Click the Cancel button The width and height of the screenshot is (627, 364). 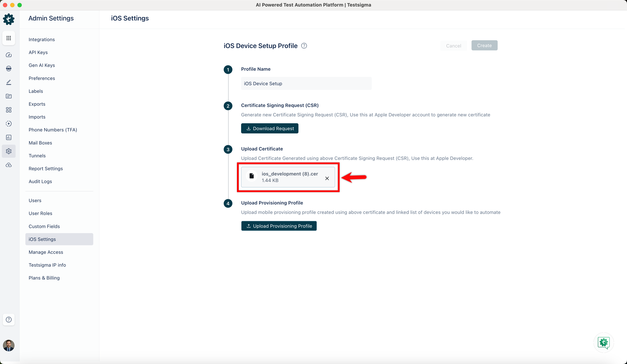click(453, 46)
